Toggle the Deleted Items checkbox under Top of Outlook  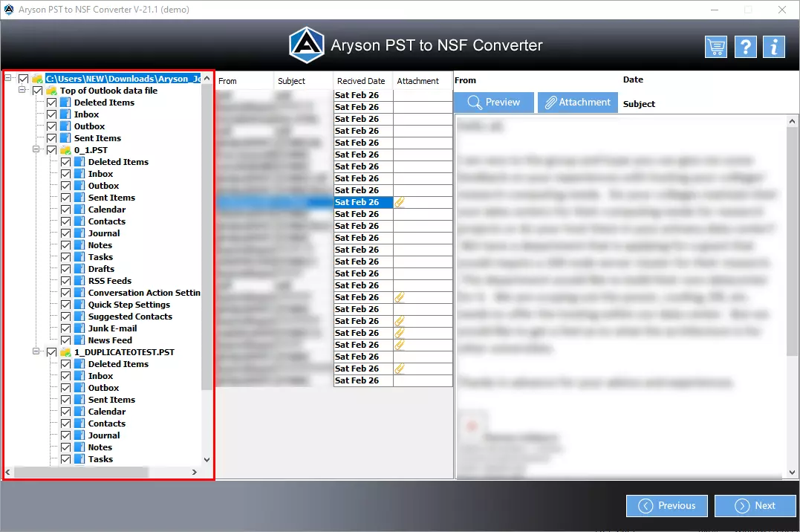51,103
